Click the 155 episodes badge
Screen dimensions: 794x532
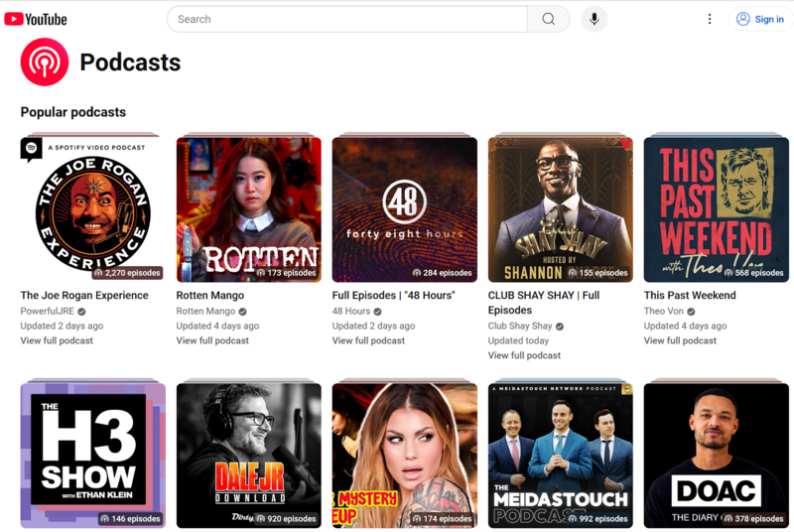[x=598, y=273]
